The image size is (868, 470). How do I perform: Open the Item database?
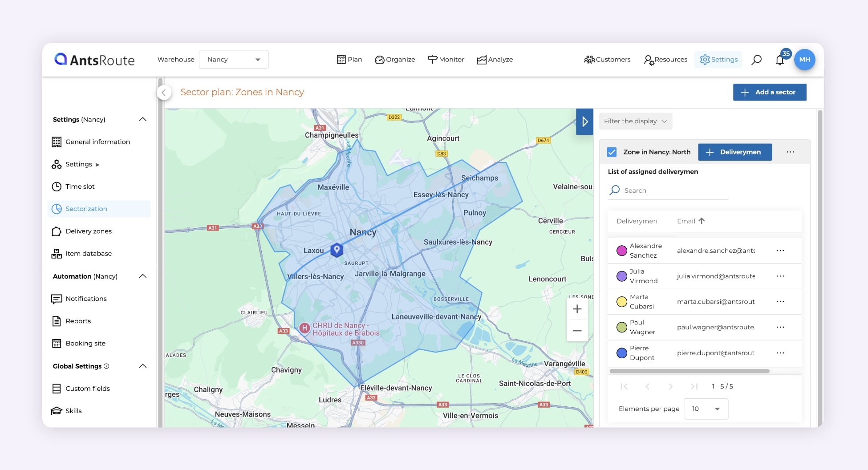click(x=57, y=253)
